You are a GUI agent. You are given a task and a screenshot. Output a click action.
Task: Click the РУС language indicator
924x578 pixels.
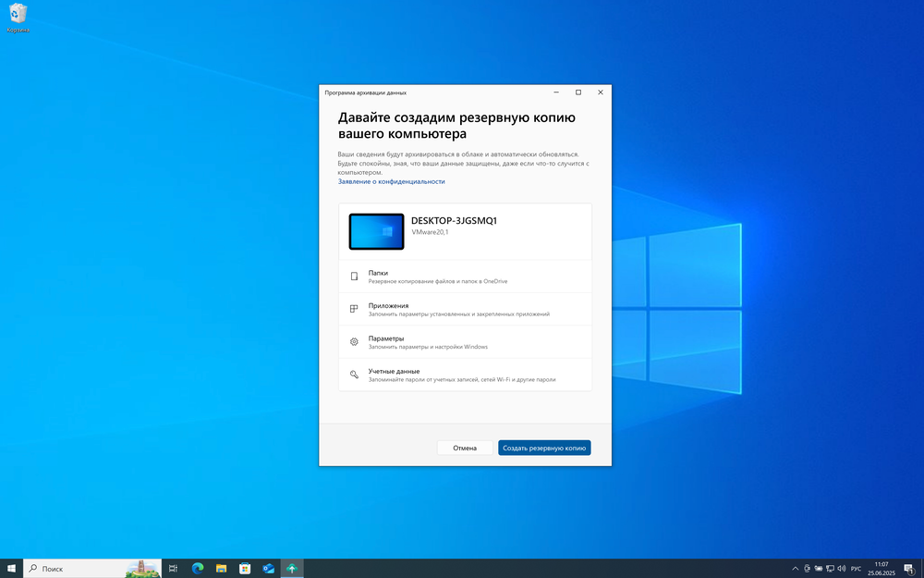coord(856,569)
